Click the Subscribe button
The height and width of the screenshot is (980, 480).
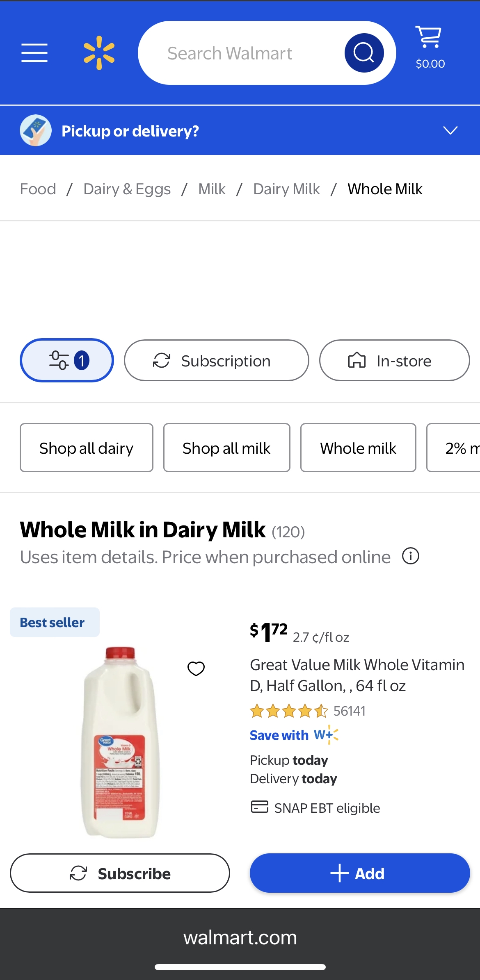coord(120,873)
